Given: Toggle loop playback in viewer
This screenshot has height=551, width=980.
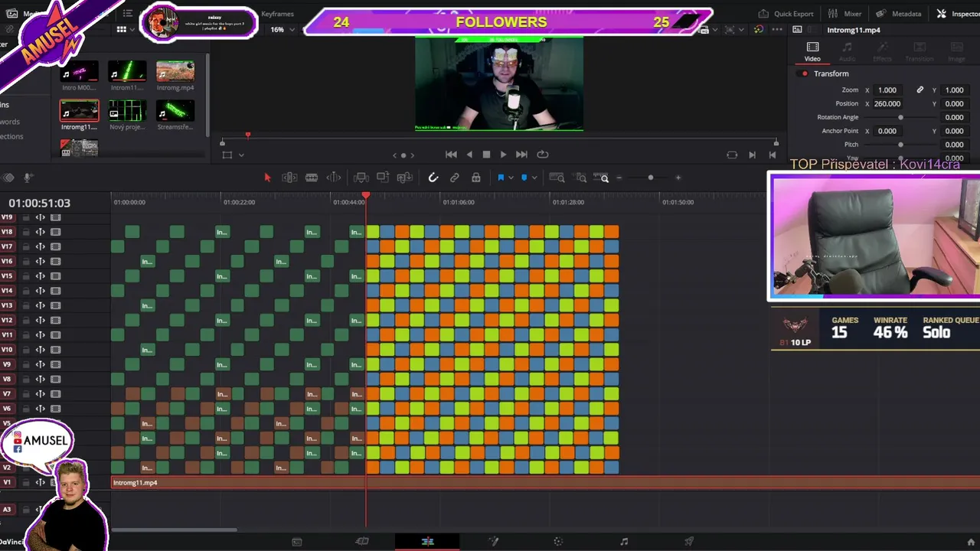Looking at the screenshot, I should [x=542, y=155].
